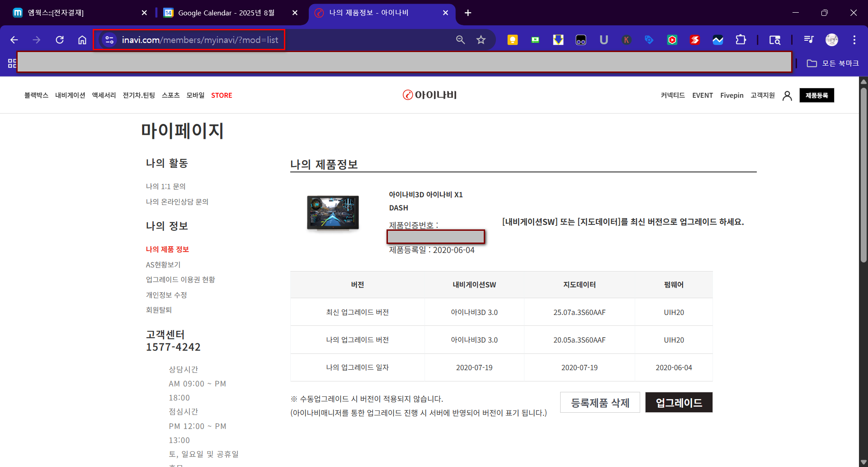This screenshot has width=868, height=467.
Task: Open the AS현황보기 link
Action: (163, 265)
